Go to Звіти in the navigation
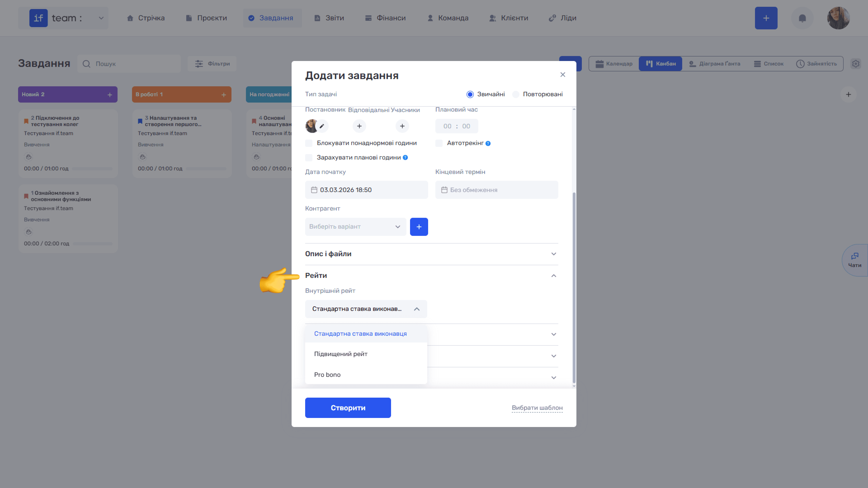868x488 pixels. 329,18
